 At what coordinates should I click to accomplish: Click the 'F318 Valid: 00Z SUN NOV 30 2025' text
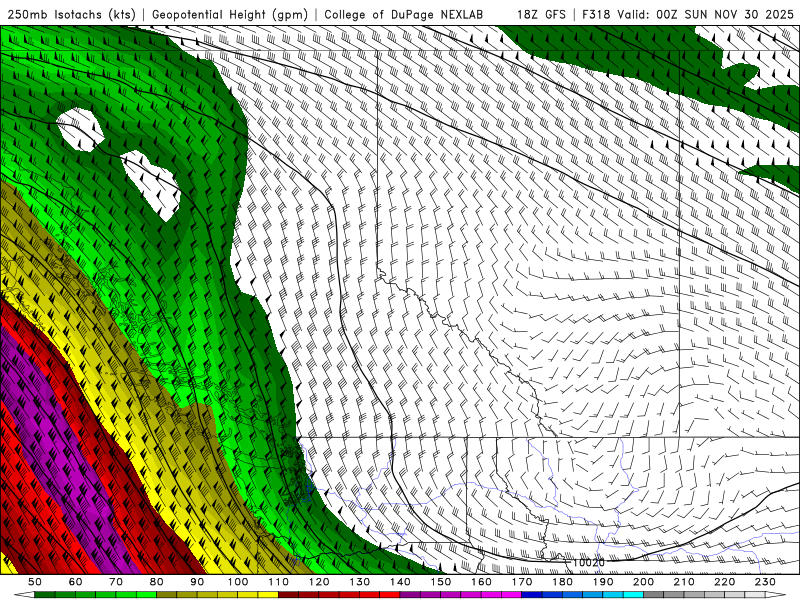click(688, 15)
